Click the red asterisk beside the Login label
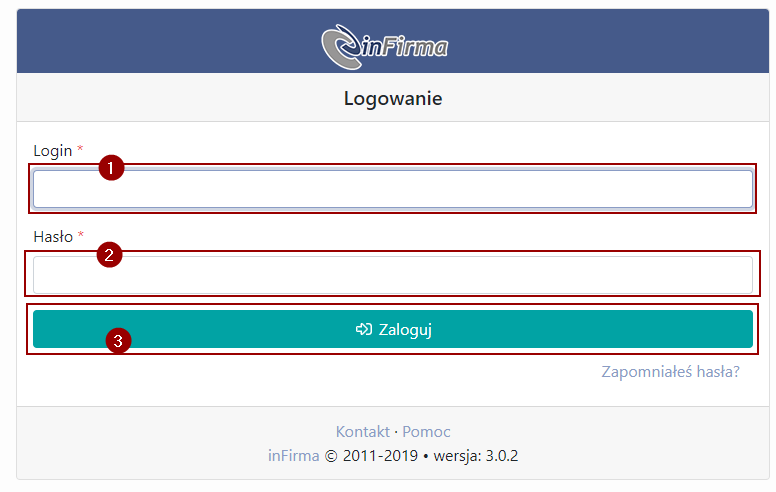 click(80, 148)
